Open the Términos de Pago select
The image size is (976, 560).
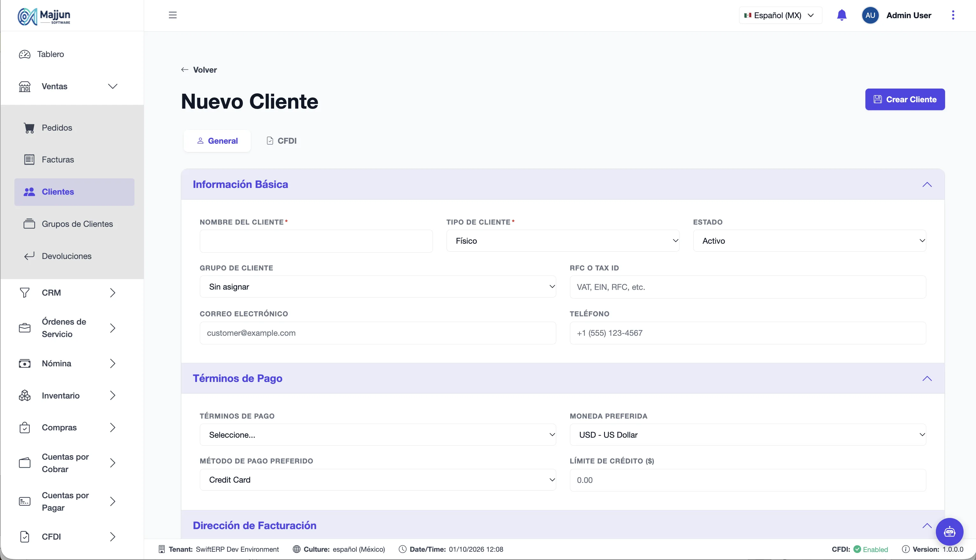click(x=377, y=434)
